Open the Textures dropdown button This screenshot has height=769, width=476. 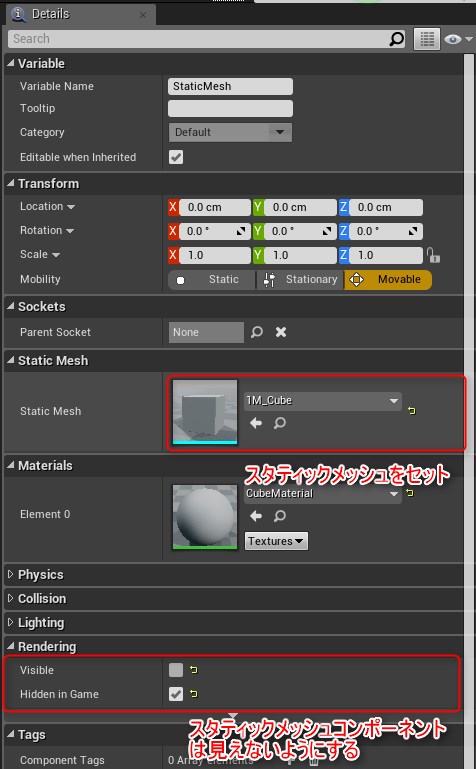[276, 541]
